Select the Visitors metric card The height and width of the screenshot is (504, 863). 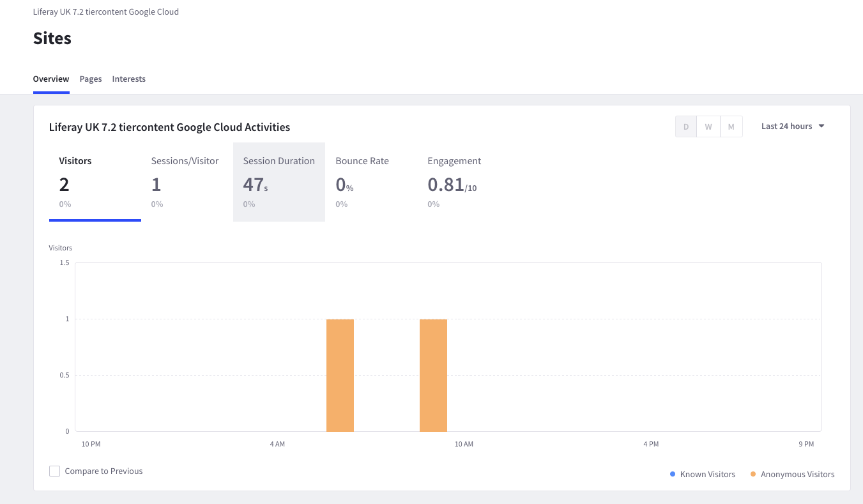click(x=95, y=182)
